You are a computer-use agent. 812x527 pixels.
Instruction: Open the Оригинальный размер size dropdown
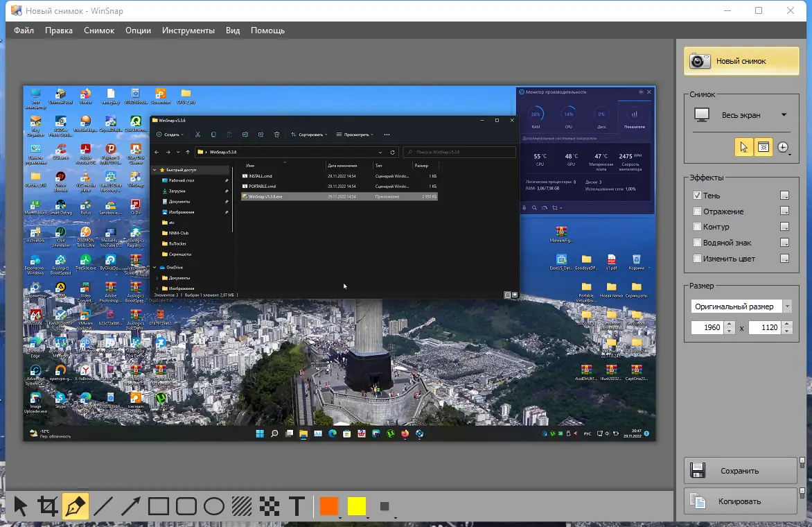[787, 306]
